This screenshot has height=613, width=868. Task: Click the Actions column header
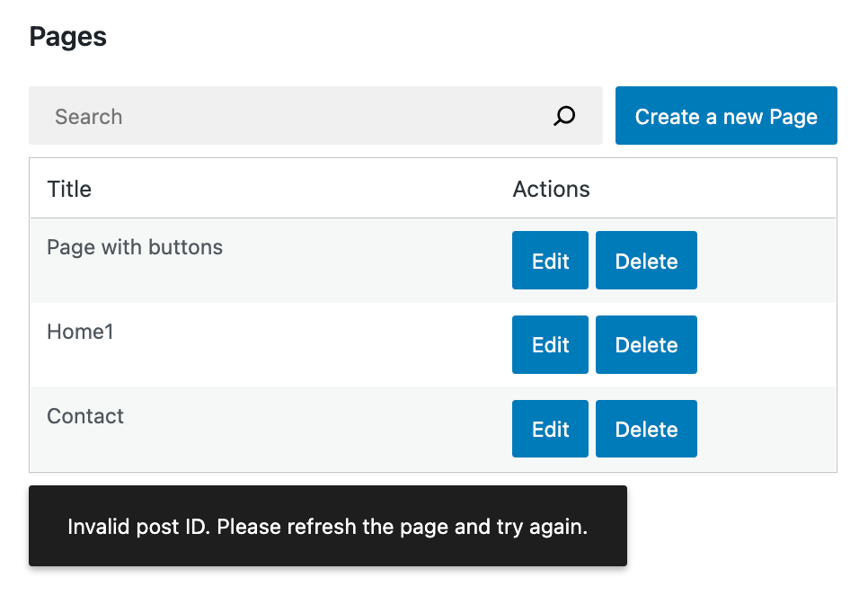(x=551, y=190)
